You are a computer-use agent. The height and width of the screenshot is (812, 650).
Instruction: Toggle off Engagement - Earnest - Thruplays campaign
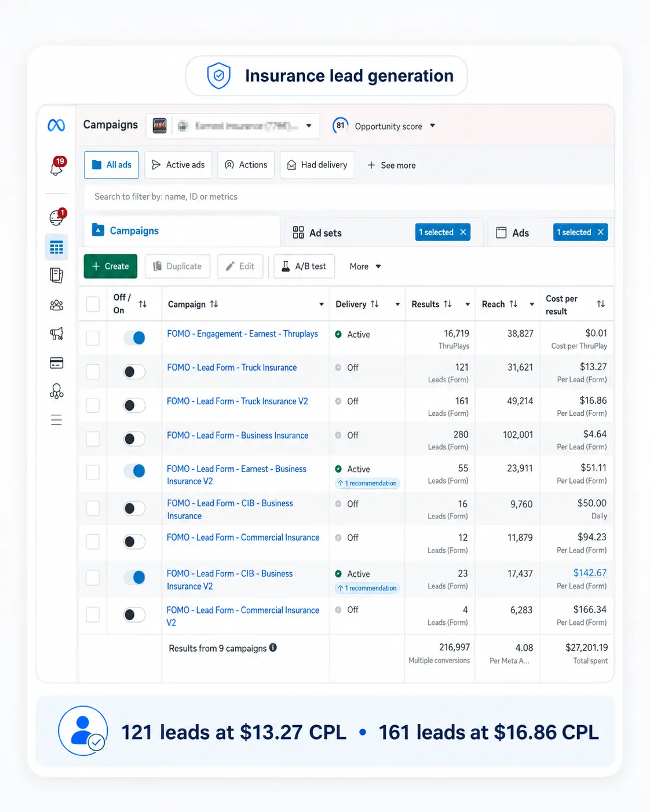134,338
